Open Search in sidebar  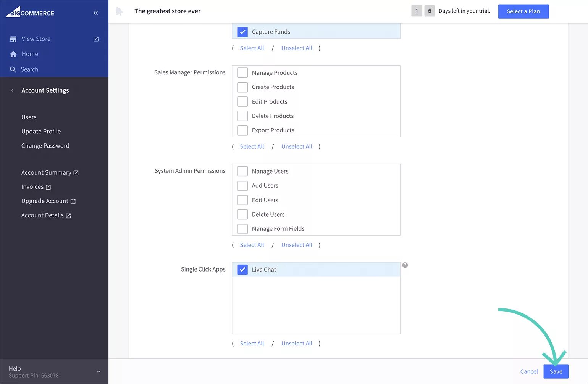29,69
